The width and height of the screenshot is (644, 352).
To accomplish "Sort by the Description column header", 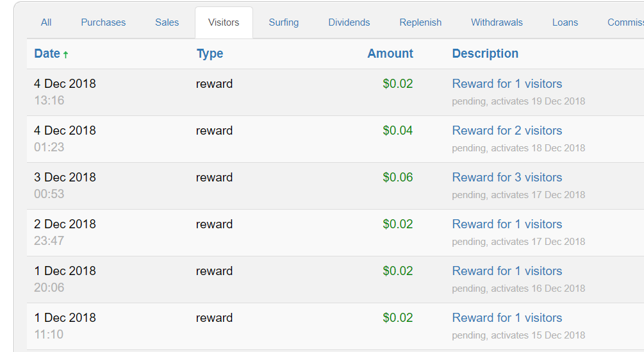I will click(485, 54).
